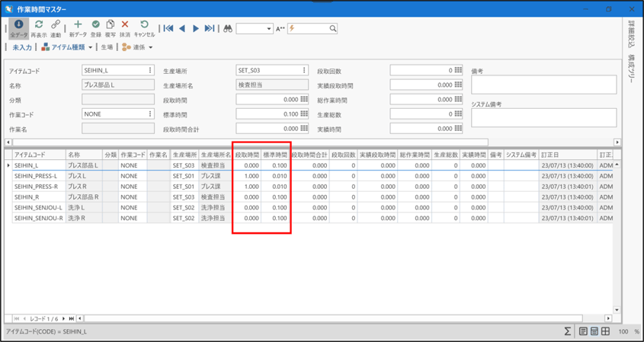Open the 連係 dropdown menu
The height and width of the screenshot is (342, 644).
click(137, 47)
